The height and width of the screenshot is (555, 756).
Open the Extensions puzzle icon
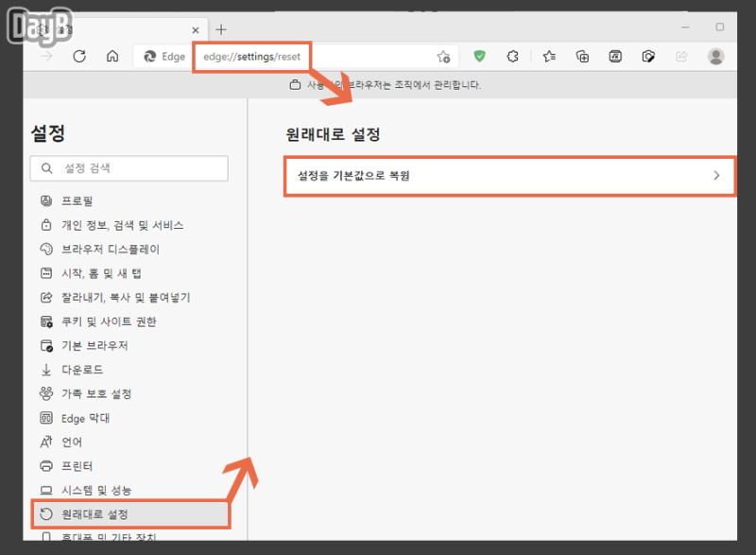point(512,57)
